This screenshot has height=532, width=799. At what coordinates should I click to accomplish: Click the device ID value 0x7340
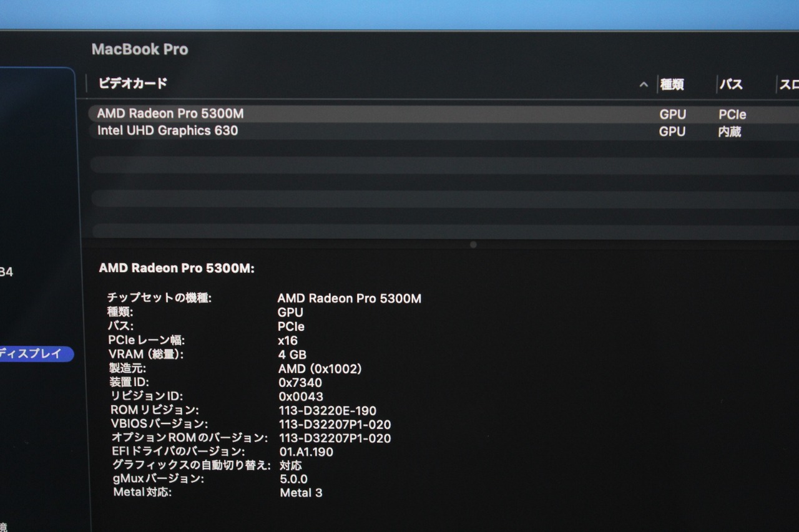point(300,382)
